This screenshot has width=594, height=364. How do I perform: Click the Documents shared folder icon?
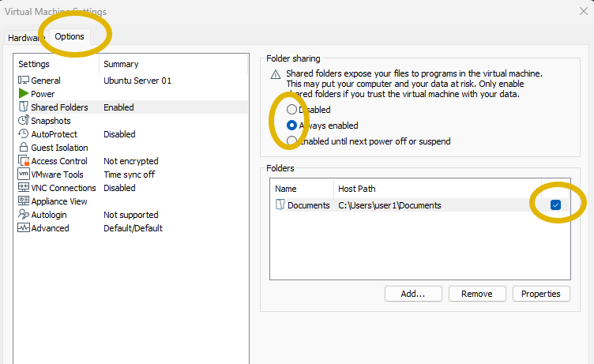tap(280, 205)
